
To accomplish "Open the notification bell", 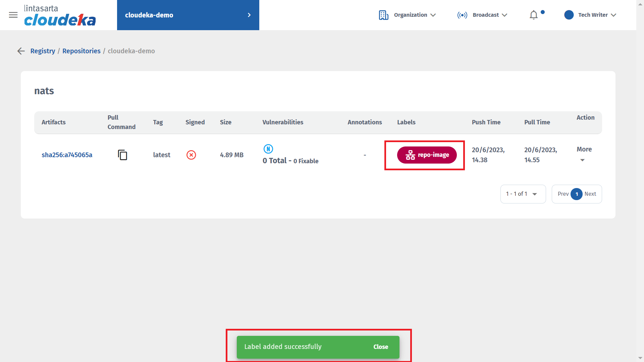I will click(x=534, y=15).
